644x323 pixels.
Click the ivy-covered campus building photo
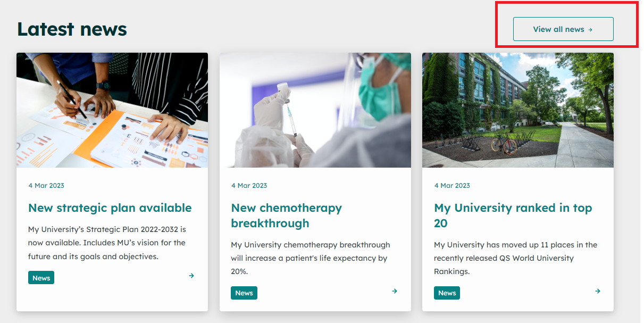click(517, 110)
